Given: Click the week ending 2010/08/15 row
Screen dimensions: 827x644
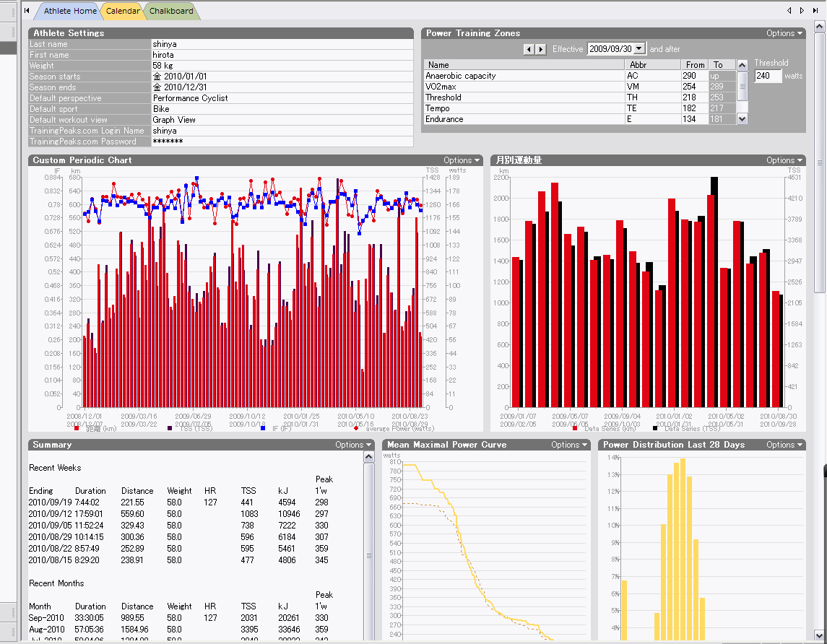Looking at the screenshot, I should [179, 561].
